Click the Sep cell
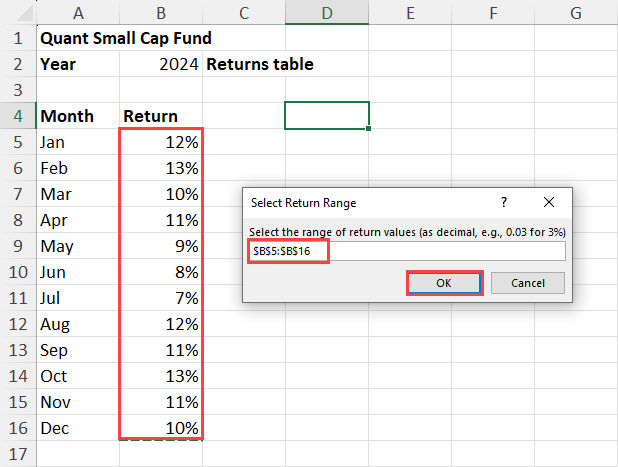 78,350
